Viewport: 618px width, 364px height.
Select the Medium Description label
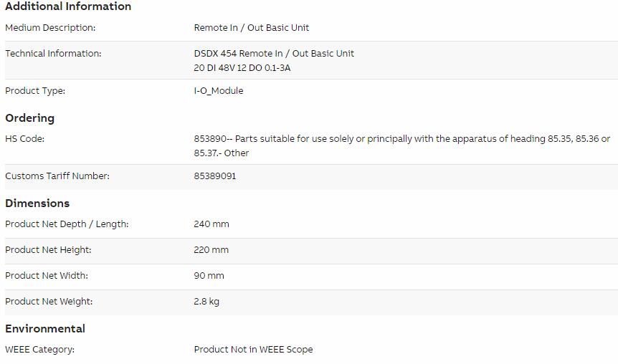50,27
